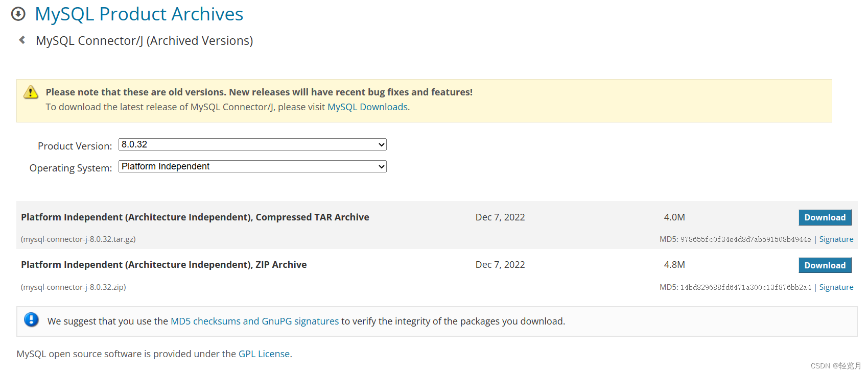The width and height of the screenshot is (868, 374).
Task: Click the MD5 hash of the TAR archive
Action: [745, 239]
